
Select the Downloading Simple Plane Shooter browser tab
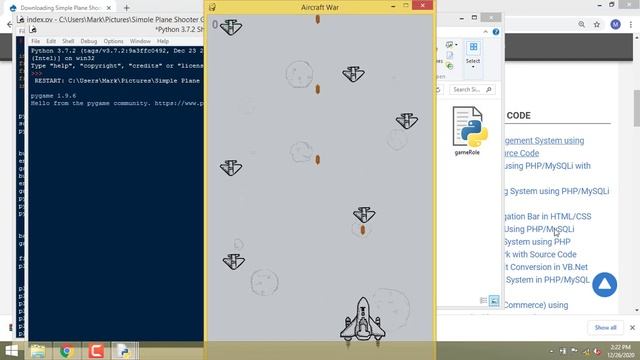60,8
